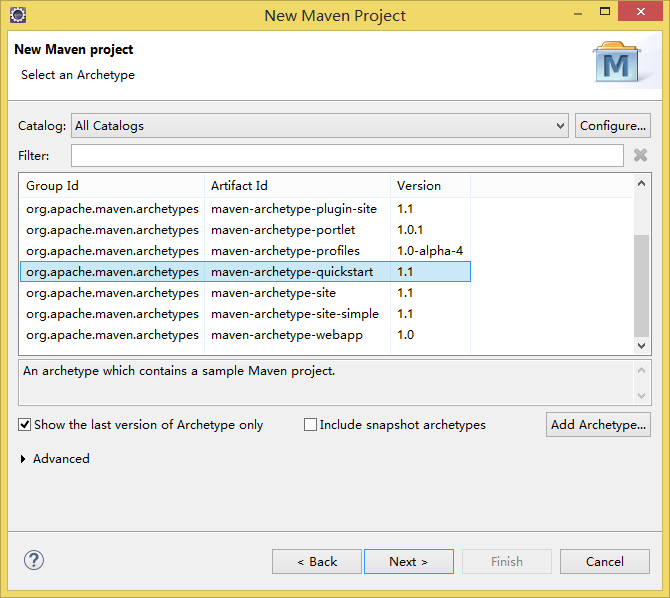670x598 pixels.
Task: Click the Maven M wizard banner icon
Action: (616, 62)
